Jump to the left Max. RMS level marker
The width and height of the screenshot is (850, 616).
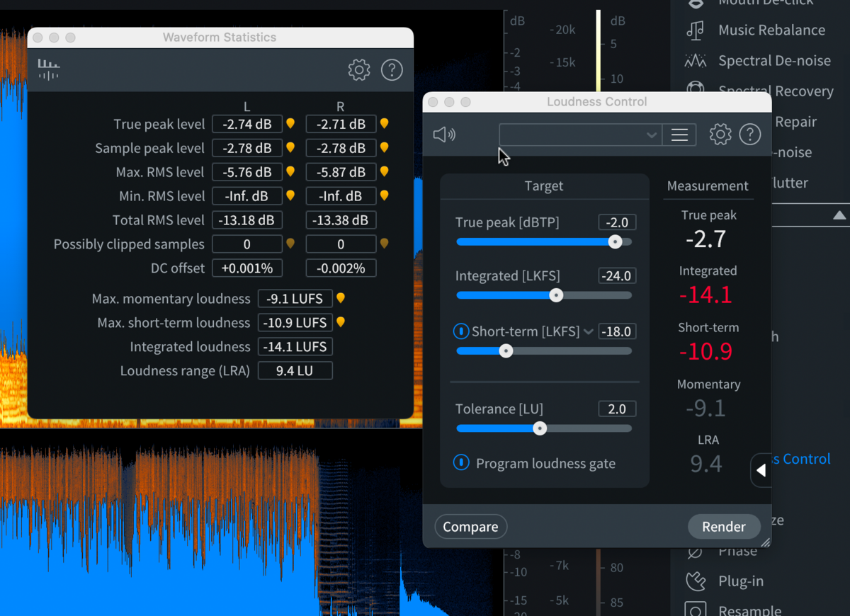click(x=290, y=171)
